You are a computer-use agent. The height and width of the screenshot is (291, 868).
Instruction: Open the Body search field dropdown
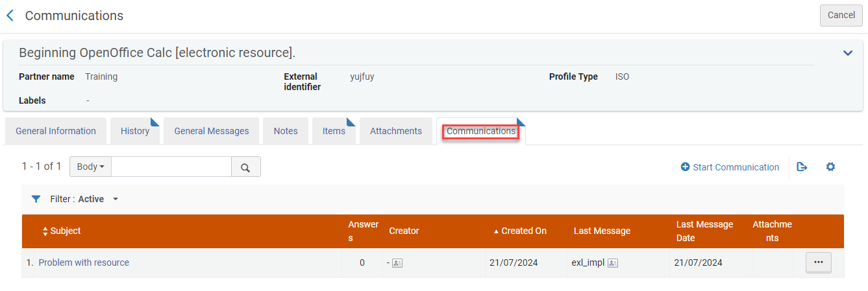pyautogui.click(x=90, y=167)
